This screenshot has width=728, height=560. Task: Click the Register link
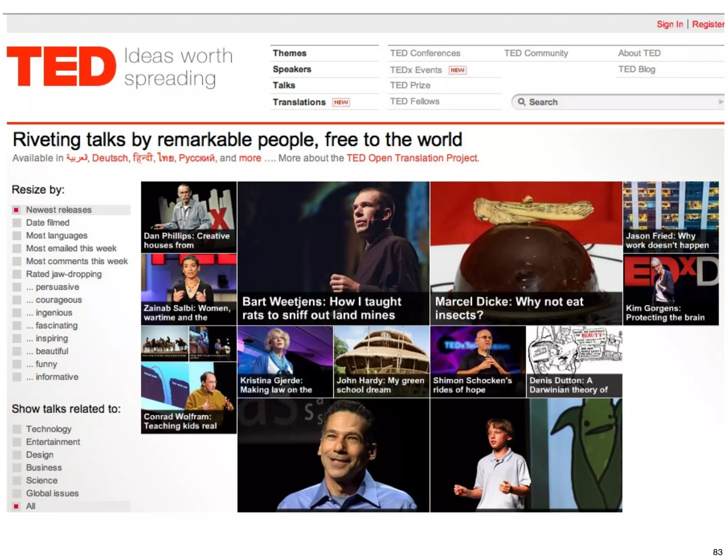pos(707,24)
